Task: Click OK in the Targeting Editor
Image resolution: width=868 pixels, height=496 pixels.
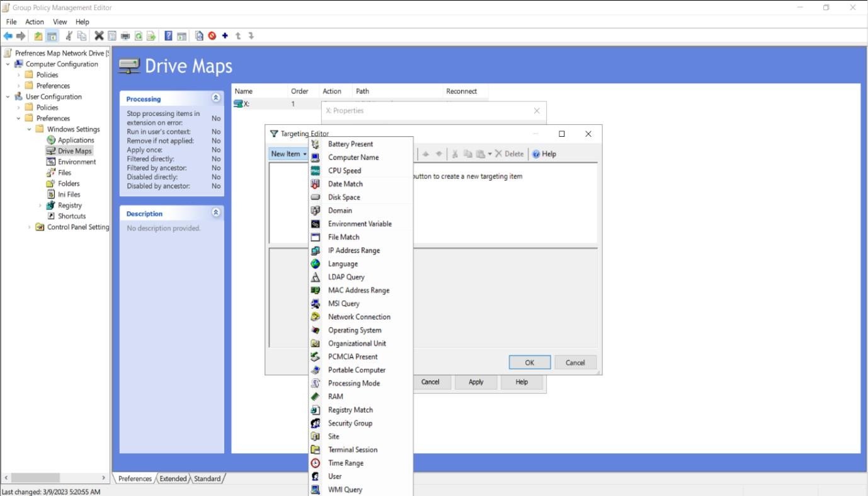Action: click(530, 362)
